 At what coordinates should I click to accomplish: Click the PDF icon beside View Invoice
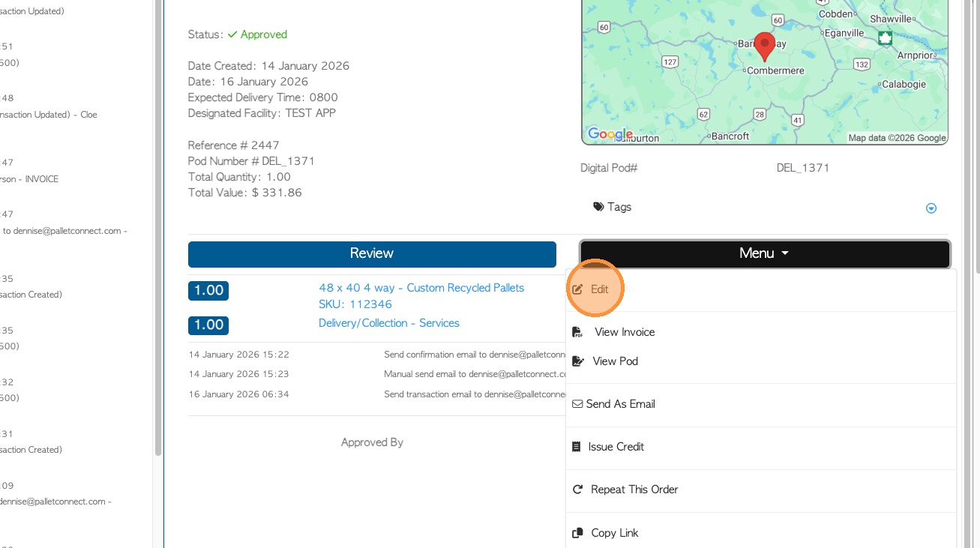577,332
